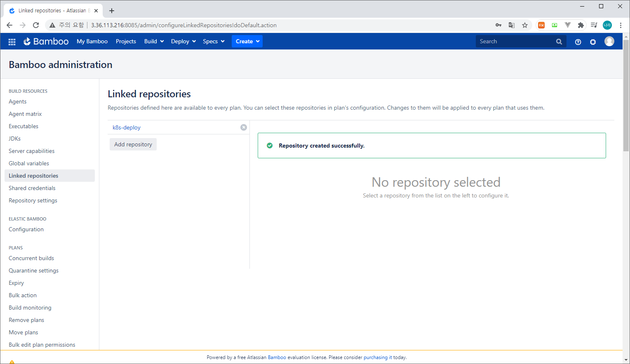630x364 pixels.
Task: Open the user profile avatar
Action: 609,41
